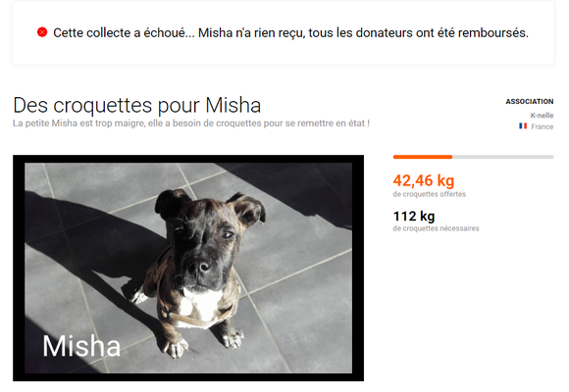Click the 'Cette collecte a échoué' message text
The width and height of the screenshot is (569, 392).
pos(124,33)
